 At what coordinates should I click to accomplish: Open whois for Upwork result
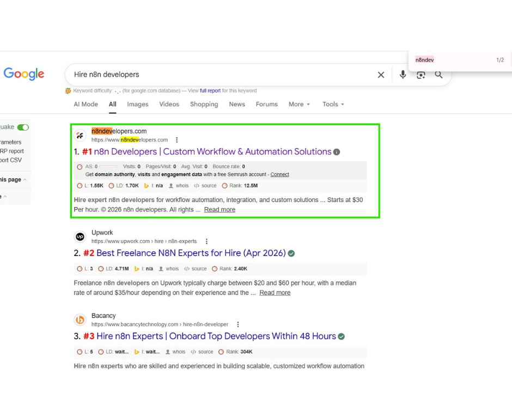[169, 269]
